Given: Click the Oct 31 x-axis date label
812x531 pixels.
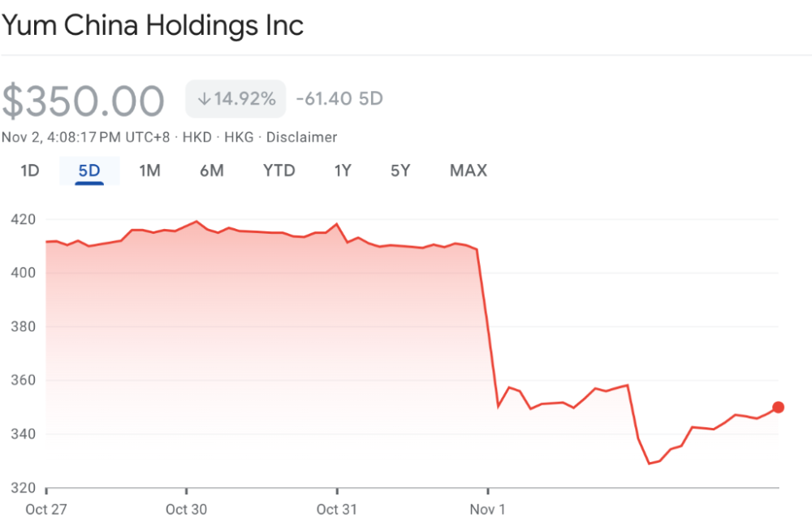Looking at the screenshot, I should point(337,510).
